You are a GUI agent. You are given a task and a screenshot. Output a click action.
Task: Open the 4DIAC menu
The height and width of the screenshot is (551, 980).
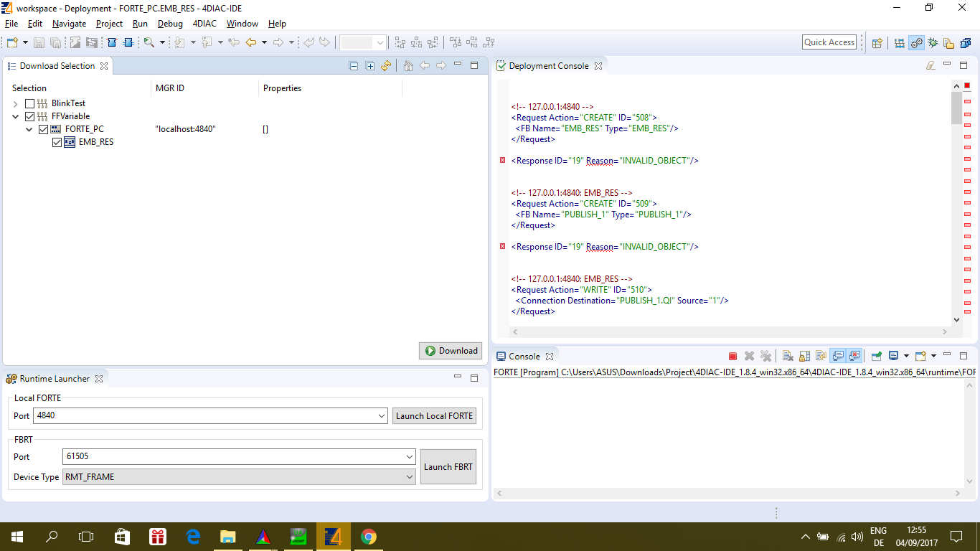tap(204, 24)
